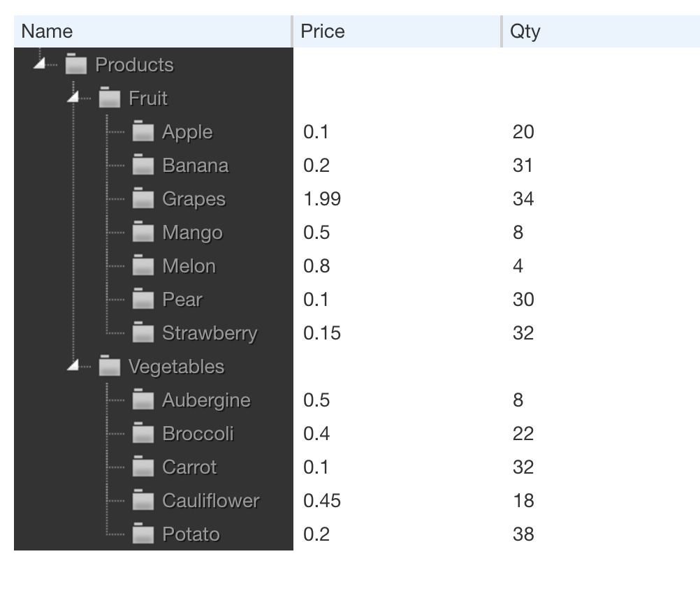Click the Apple folder icon
This screenshot has height=591, width=700.
(x=143, y=131)
